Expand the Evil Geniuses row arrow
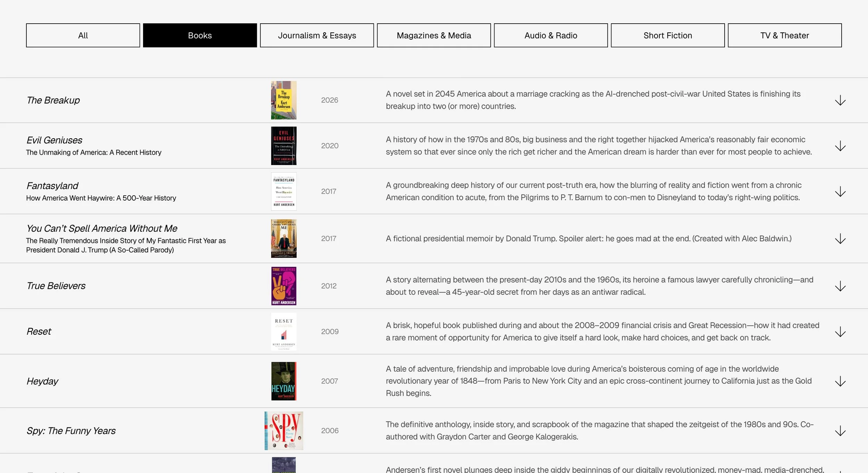Viewport: 868px width, 473px height. click(x=840, y=146)
